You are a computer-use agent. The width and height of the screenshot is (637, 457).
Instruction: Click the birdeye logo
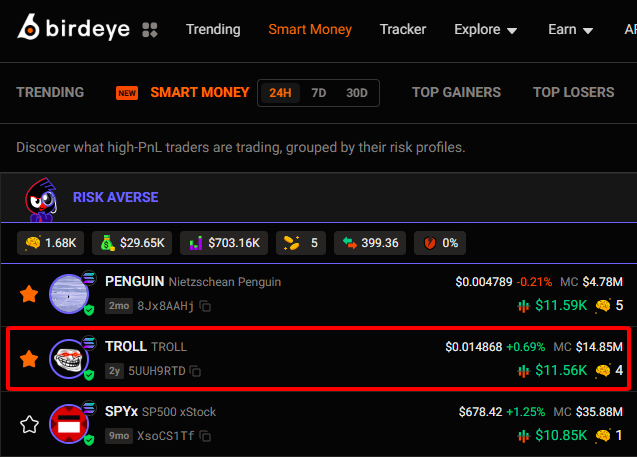(74, 28)
